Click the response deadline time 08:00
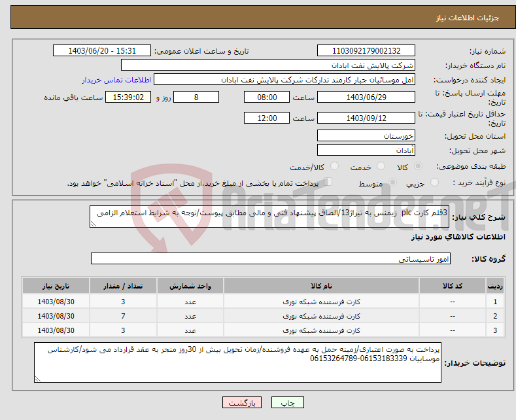Image resolution: width=516 pixels, height=420 pixels. [267, 97]
